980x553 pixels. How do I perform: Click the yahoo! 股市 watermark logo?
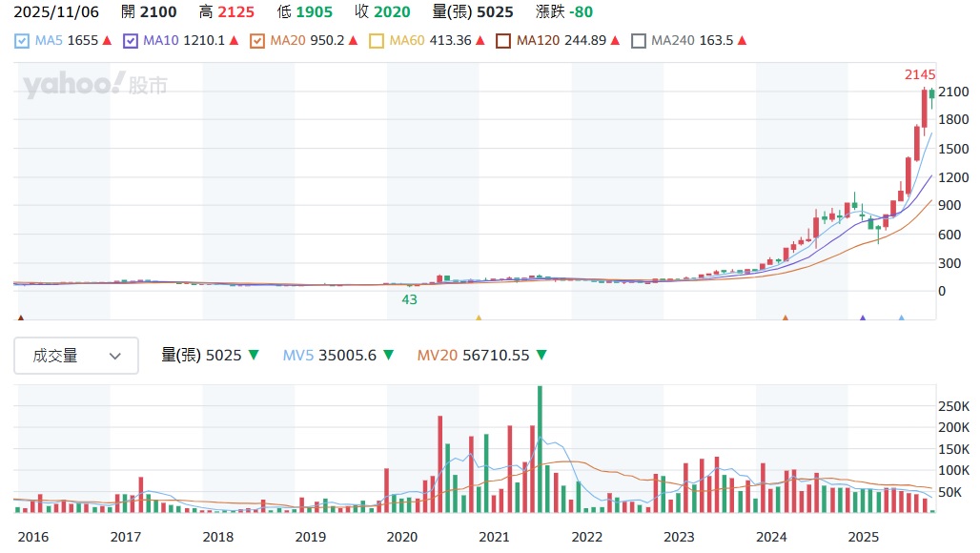(x=95, y=85)
